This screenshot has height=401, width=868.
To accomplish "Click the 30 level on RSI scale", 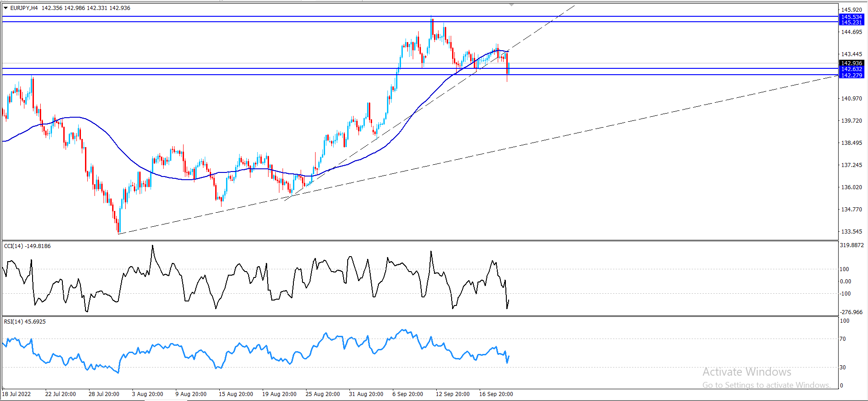I will point(843,368).
